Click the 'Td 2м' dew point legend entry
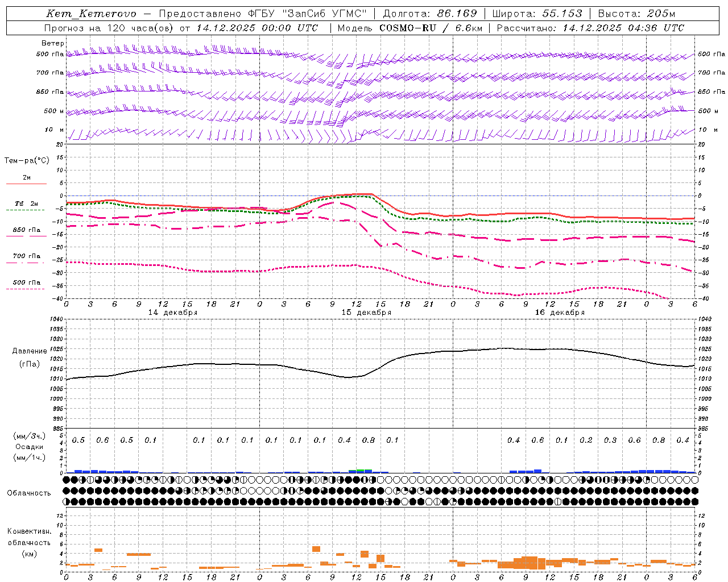 27,203
